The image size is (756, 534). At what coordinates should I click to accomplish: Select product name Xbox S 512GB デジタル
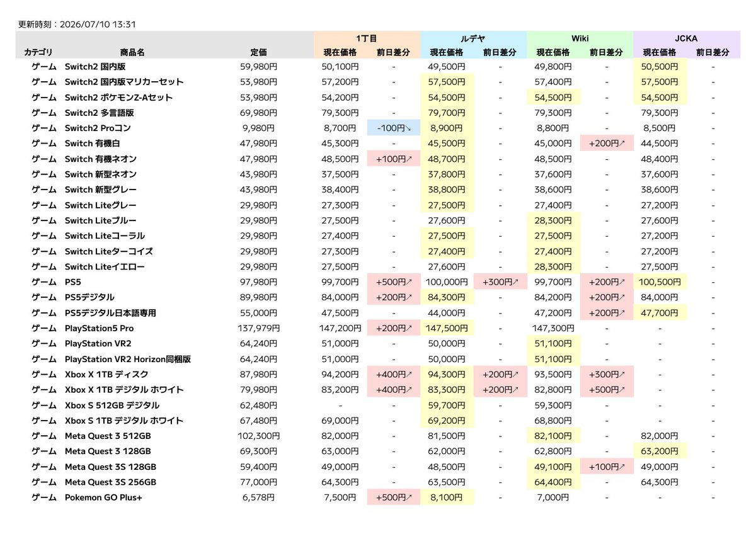(x=112, y=406)
